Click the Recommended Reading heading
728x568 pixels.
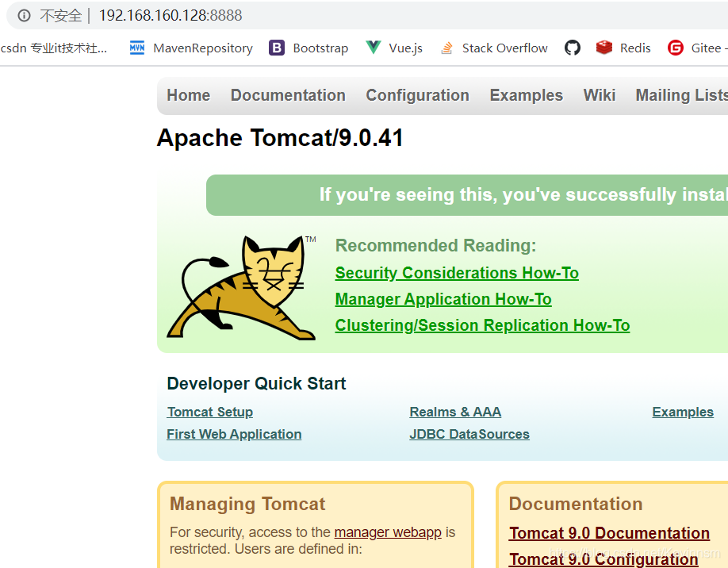(435, 245)
